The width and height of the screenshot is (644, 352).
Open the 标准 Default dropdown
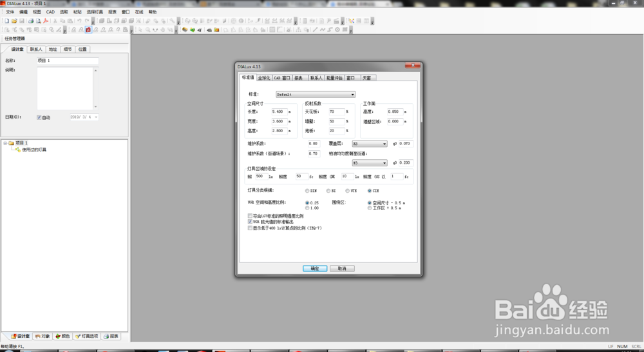click(316, 95)
